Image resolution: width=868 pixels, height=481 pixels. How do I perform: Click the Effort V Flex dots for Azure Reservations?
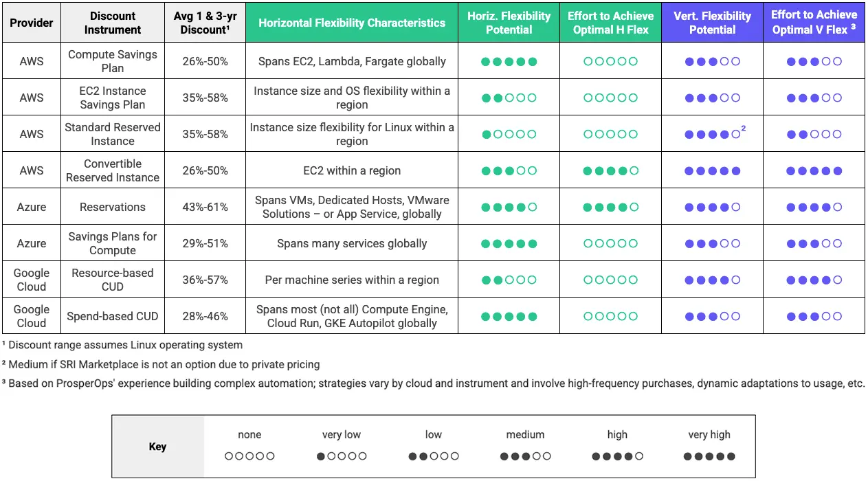coord(814,208)
